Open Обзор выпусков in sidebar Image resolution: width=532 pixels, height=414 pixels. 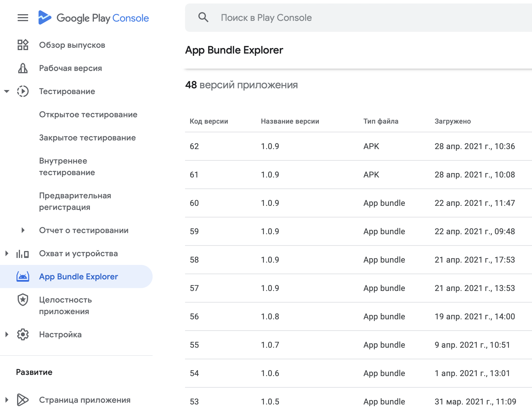[72, 45]
